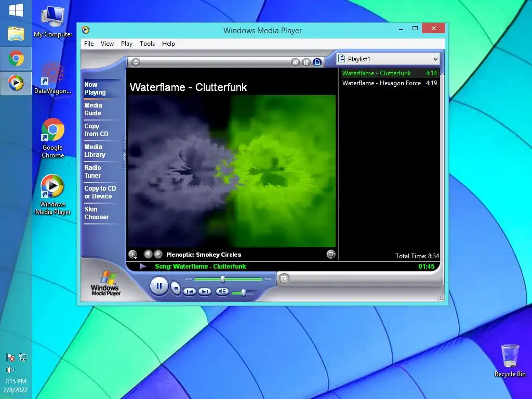Pause playback with the Pause button
Viewport: 532px width, 399px height.
click(159, 286)
